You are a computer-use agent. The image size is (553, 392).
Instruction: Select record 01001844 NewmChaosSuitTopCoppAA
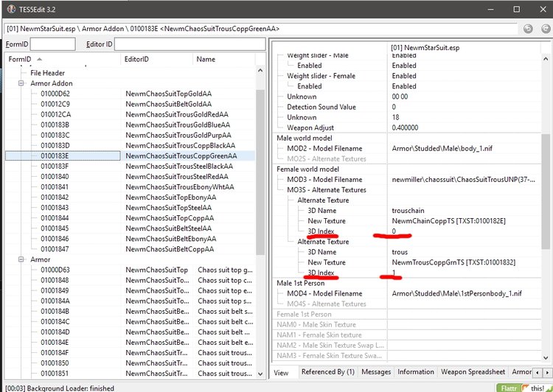(130, 218)
